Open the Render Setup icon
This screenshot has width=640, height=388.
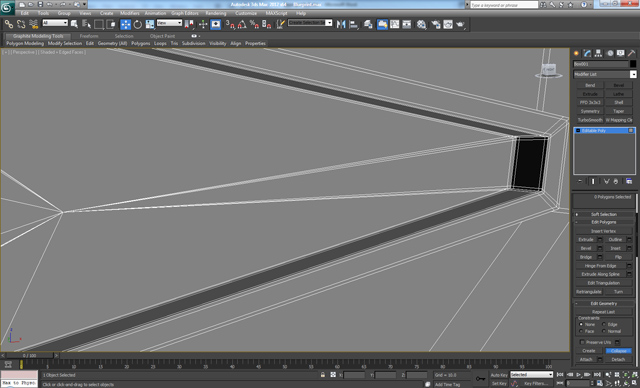coord(436,24)
